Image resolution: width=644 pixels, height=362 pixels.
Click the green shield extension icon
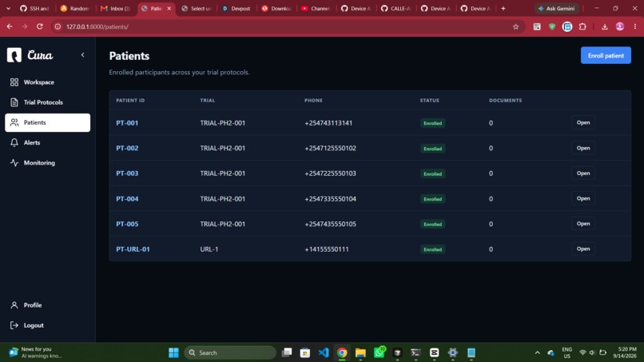point(552,26)
